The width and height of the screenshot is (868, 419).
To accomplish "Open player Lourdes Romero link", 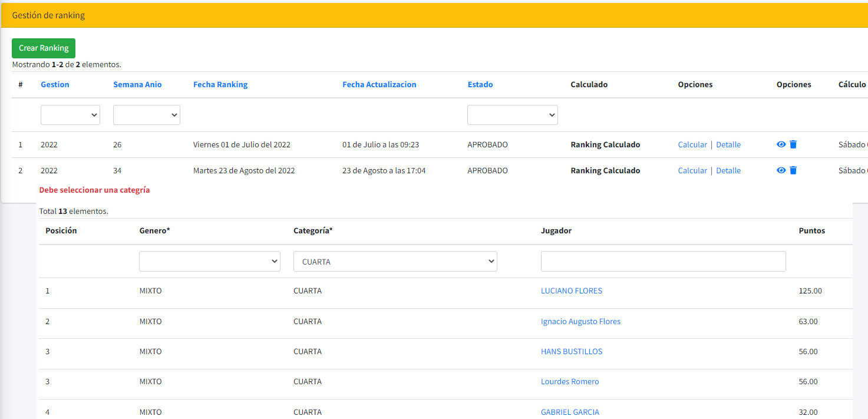I will (569, 381).
